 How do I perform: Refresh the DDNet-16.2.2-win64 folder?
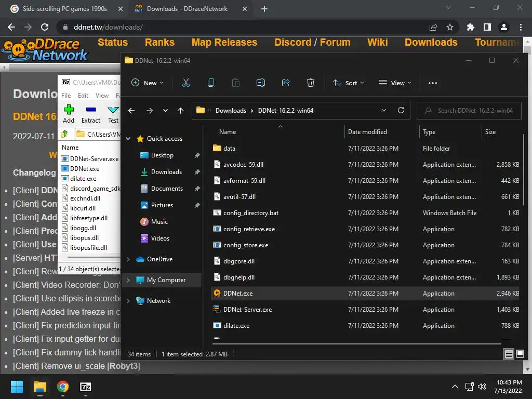[x=401, y=110]
